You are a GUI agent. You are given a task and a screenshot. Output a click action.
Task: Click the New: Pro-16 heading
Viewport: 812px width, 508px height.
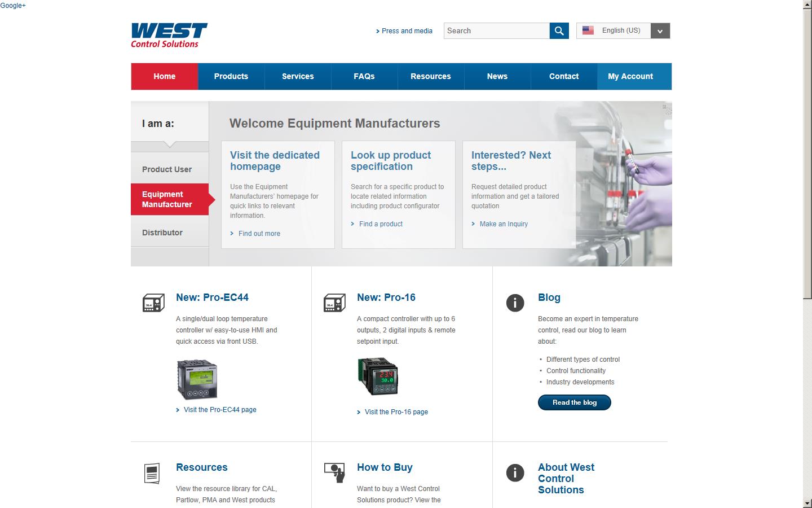tap(386, 297)
